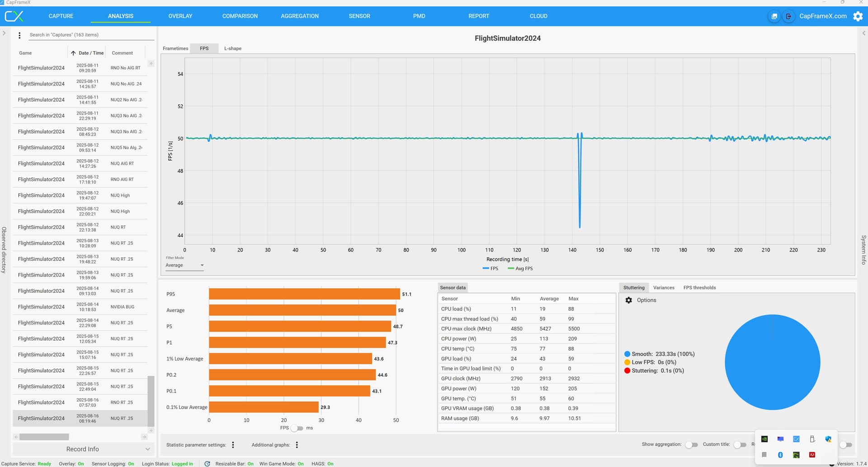Switch to the FPS thresholds tab
The image size is (868, 467).
pyautogui.click(x=699, y=288)
